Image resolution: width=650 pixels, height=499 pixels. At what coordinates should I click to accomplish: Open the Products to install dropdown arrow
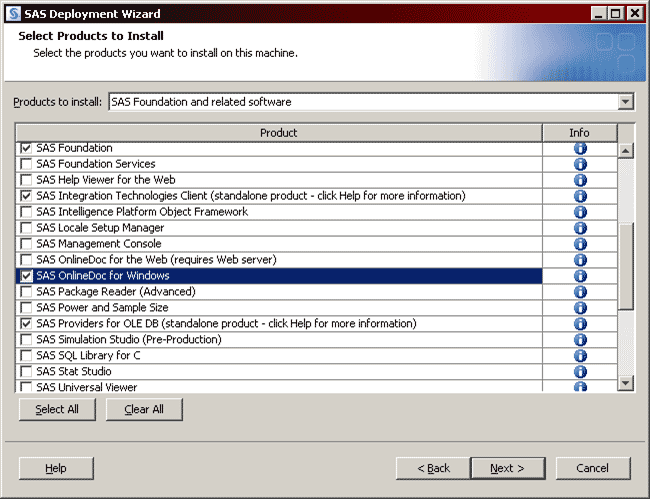625,102
